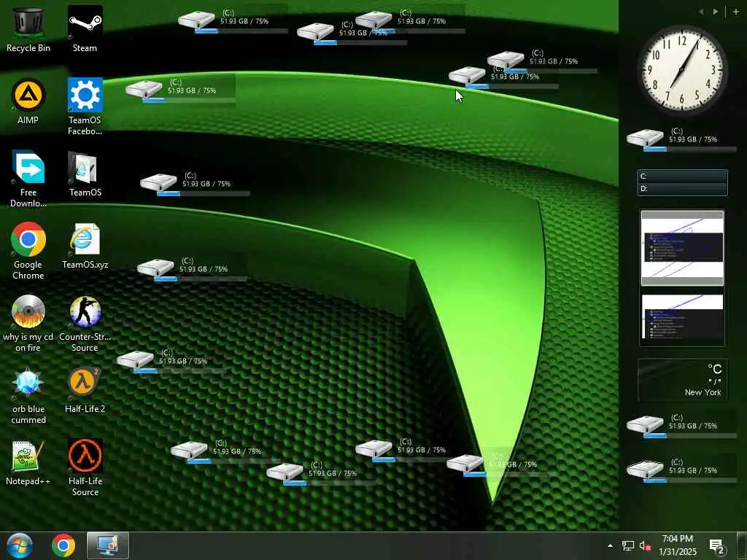Viewport: 747px width, 560px height.
Task: Open the network tray icon
Action: [628, 545]
